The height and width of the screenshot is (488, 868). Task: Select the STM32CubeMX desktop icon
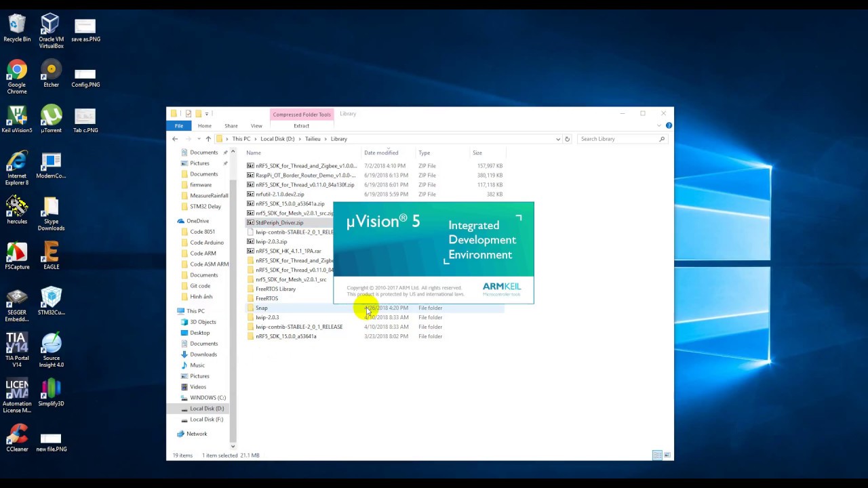tap(51, 301)
